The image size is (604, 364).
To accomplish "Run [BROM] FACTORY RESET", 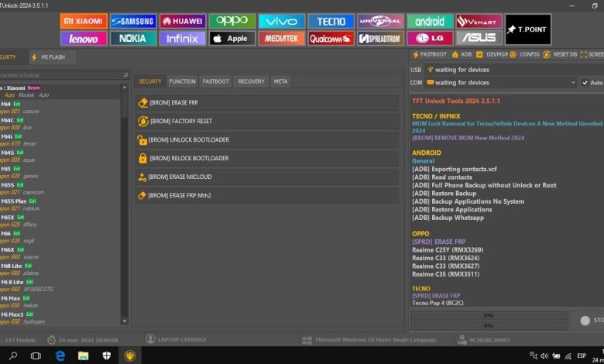I will pyautogui.click(x=267, y=121).
